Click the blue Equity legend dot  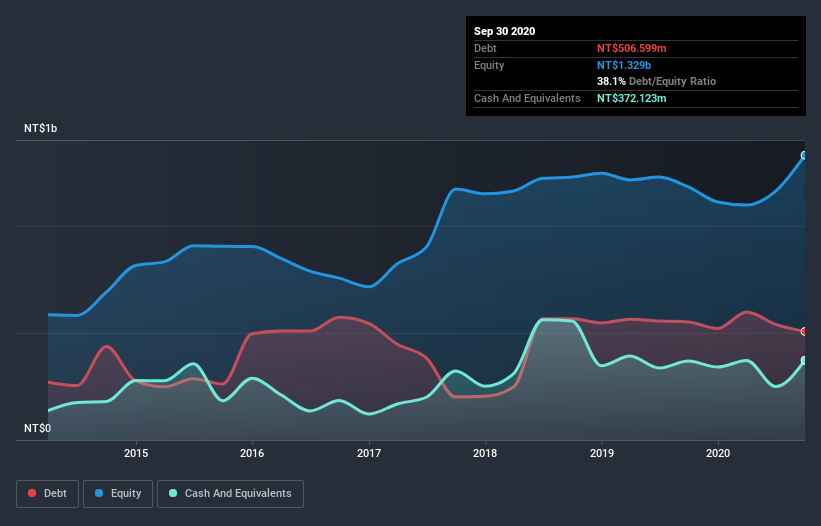(99, 493)
